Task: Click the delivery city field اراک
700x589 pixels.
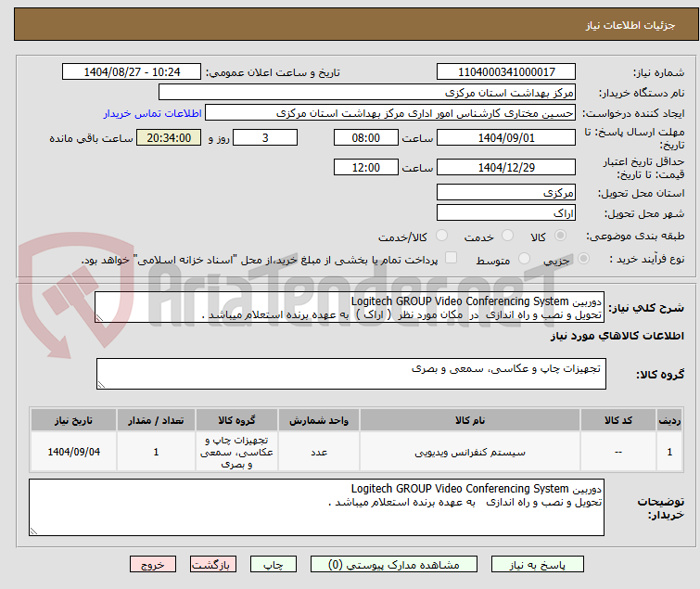Action: click(506, 213)
